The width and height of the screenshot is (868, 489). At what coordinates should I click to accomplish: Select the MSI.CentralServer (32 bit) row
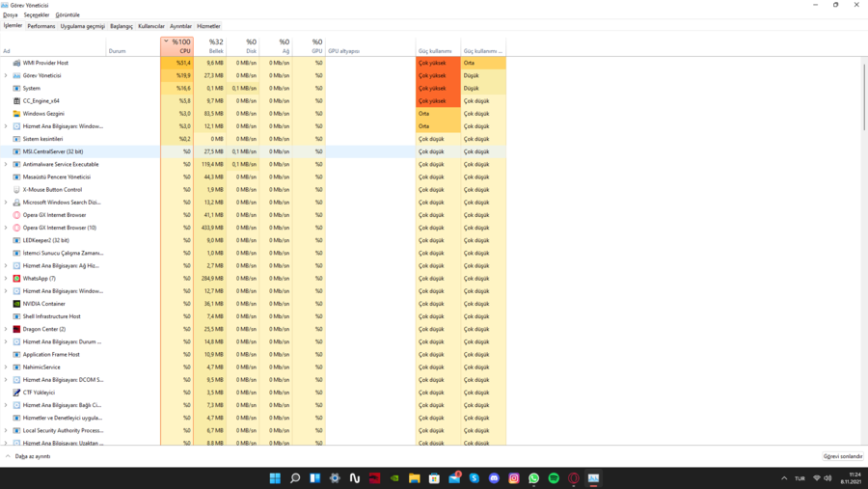coord(253,151)
